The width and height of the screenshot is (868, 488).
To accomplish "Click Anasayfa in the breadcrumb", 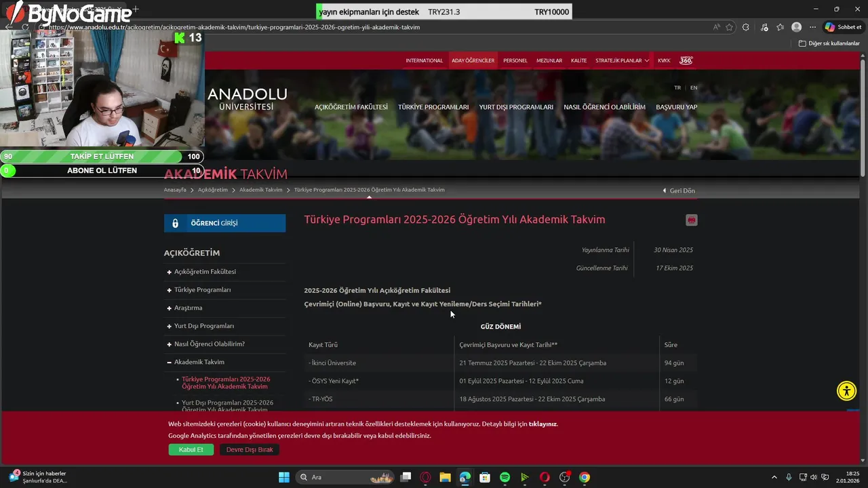I will point(175,190).
